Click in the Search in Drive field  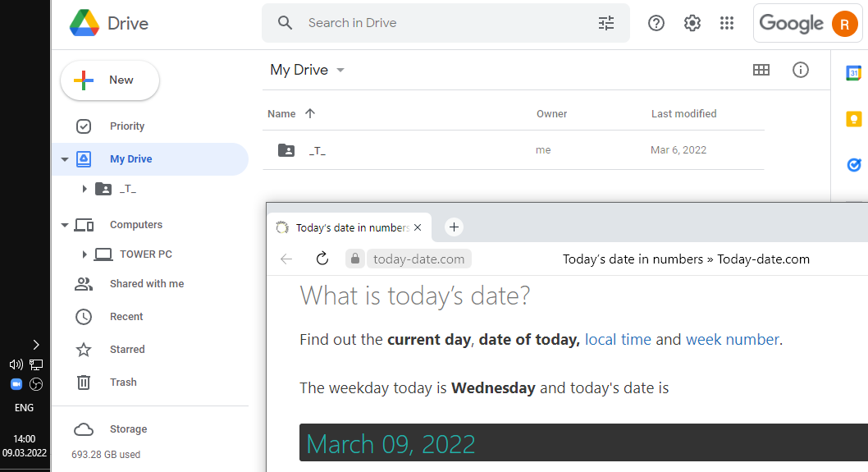(x=443, y=23)
